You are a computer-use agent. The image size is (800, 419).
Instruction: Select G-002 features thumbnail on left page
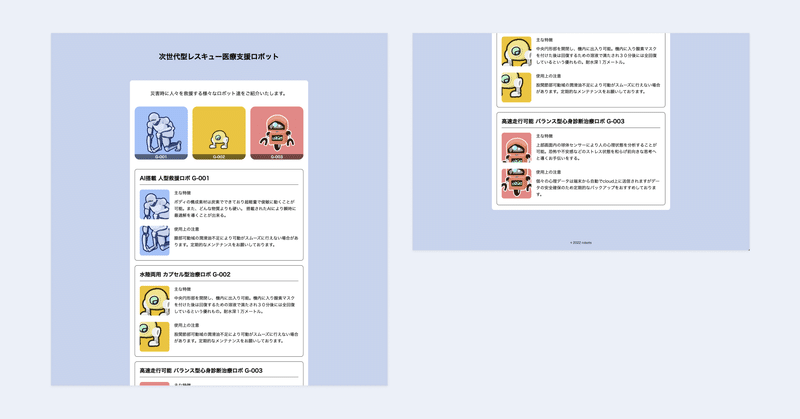click(x=155, y=301)
